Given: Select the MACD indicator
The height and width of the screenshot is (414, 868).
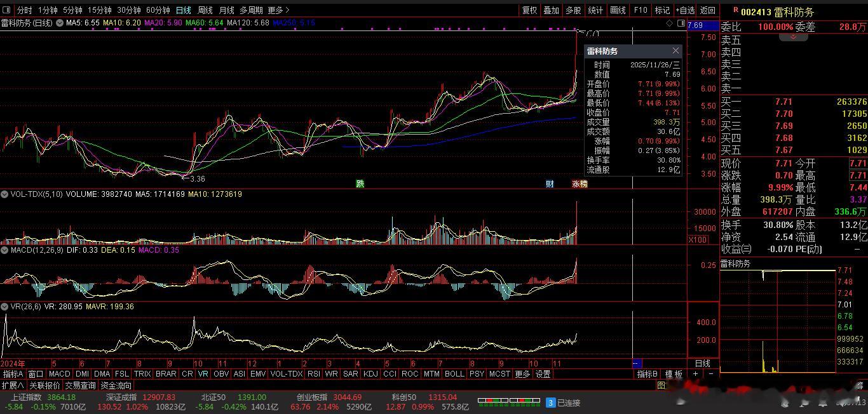Looking at the screenshot, I should [59, 374].
